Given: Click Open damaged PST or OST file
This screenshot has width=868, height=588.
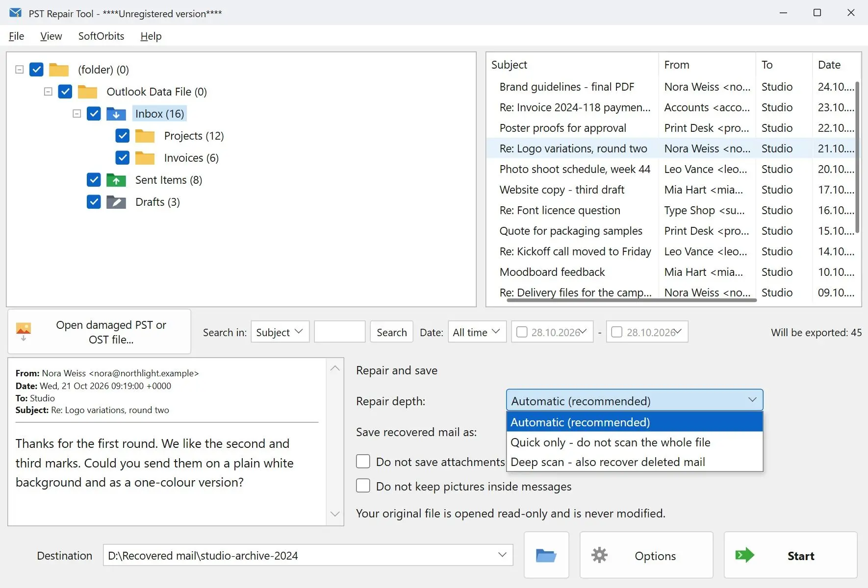Looking at the screenshot, I should 99,332.
